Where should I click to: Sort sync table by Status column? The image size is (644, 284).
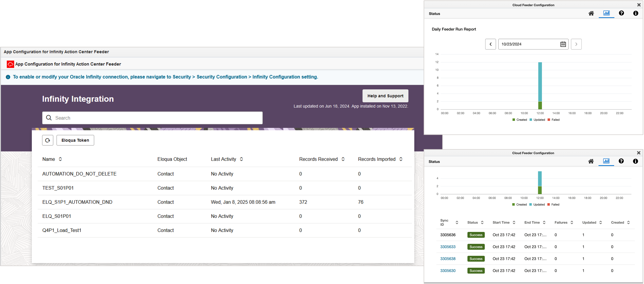click(x=482, y=222)
